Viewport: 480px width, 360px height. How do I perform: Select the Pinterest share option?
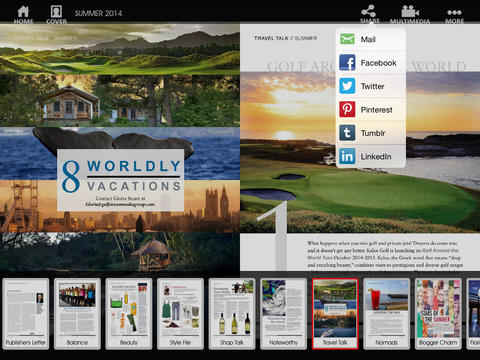pos(371,110)
